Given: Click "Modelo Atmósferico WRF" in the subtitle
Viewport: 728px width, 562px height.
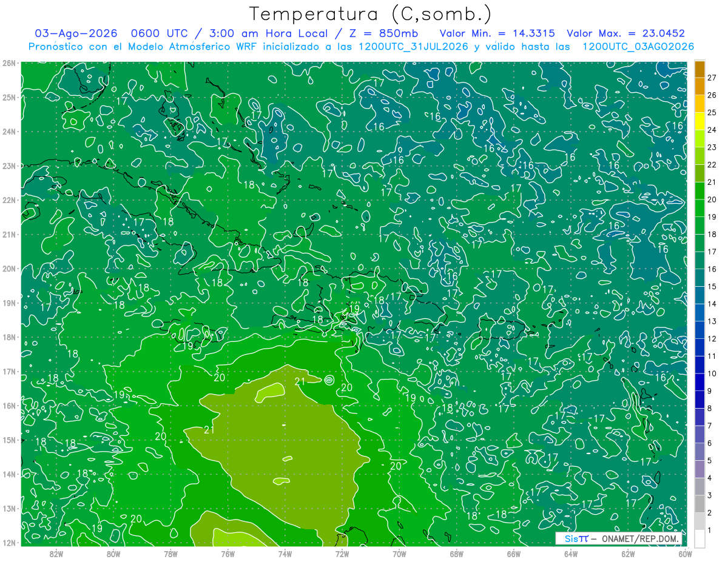Looking at the screenshot, I should 192,47.
